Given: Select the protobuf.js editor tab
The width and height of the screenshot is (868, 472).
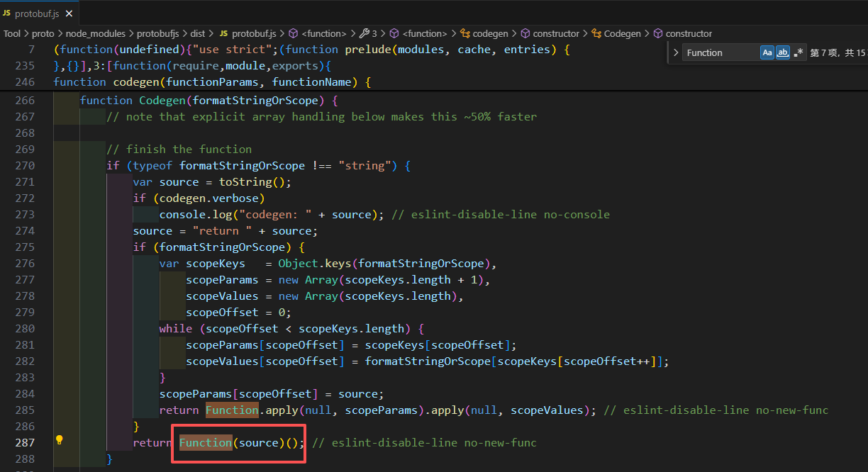Looking at the screenshot, I should (39, 13).
